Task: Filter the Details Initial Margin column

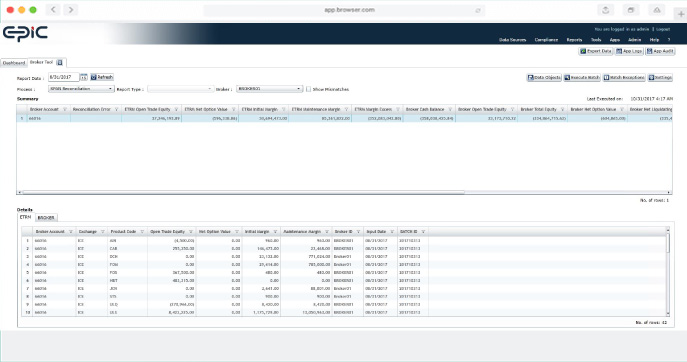Action: tap(275, 231)
